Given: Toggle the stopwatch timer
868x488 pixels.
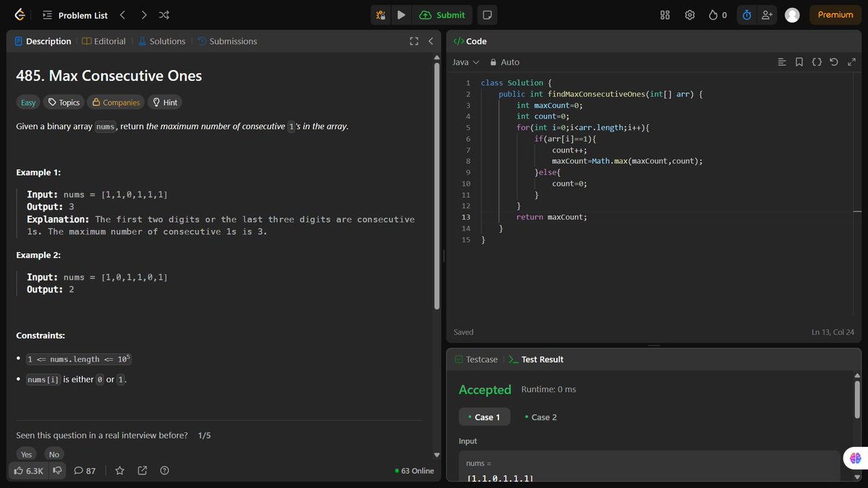Looking at the screenshot, I should pyautogui.click(x=747, y=14).
